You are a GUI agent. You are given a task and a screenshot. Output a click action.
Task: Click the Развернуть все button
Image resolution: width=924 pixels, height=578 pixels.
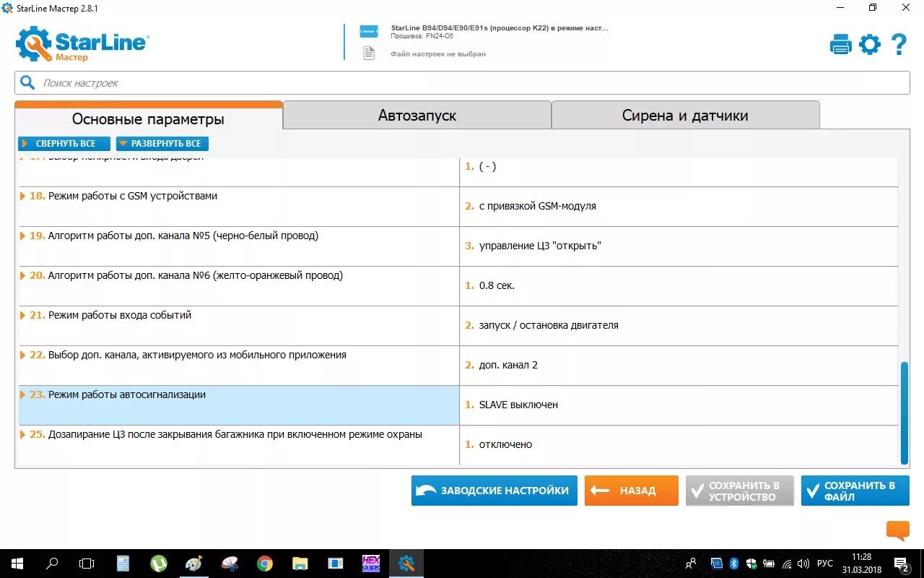162,144
